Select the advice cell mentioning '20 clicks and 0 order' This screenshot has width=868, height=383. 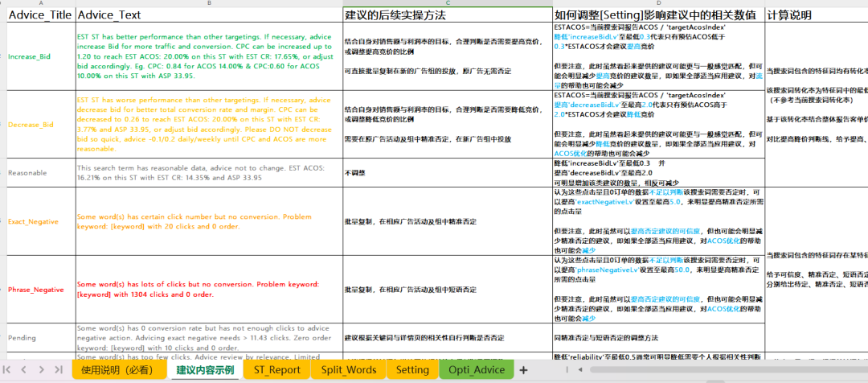tap(209, 221)
